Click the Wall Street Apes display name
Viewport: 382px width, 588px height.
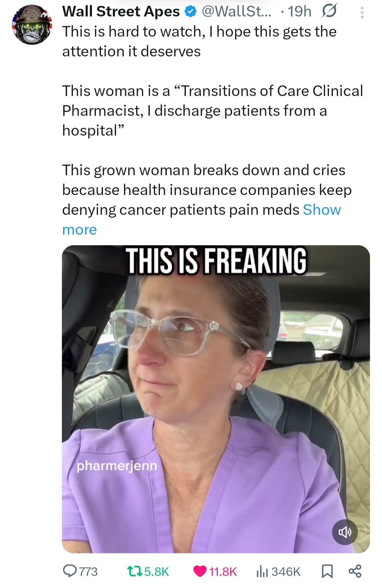(121, 12)
